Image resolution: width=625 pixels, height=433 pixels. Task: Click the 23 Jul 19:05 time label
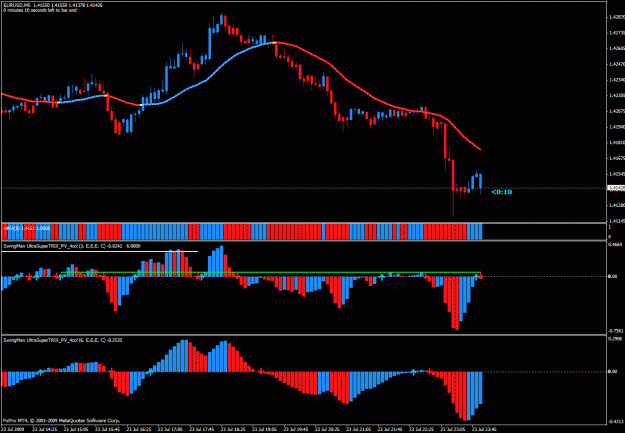263,429
